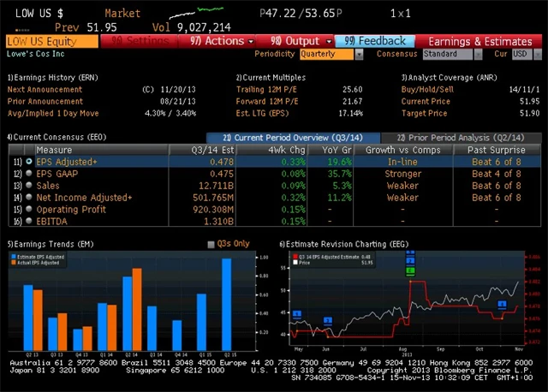Click the green event marker on the chart

coord(410,271)
